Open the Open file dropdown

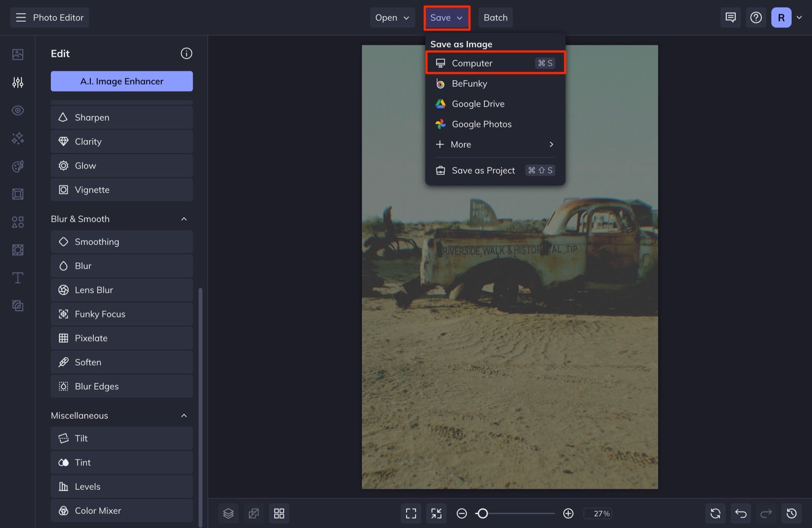click(x=392, y=17)
